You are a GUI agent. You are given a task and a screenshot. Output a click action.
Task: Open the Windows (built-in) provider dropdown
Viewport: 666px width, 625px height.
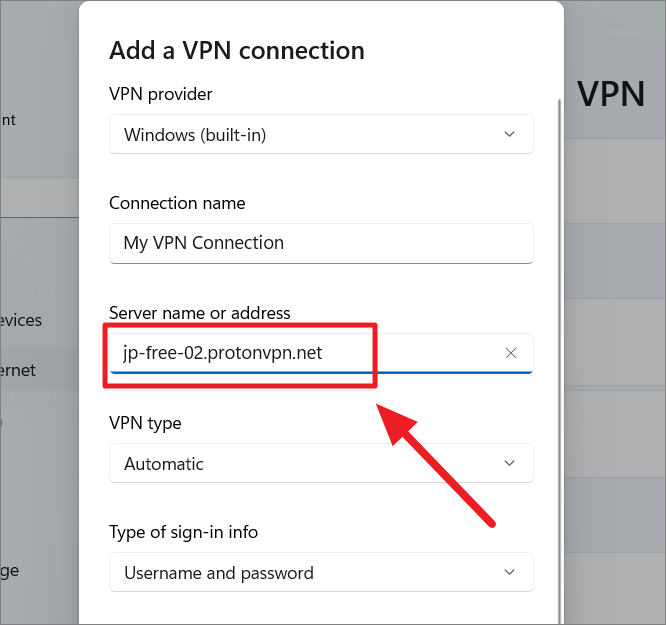click(x=321, y=134)
